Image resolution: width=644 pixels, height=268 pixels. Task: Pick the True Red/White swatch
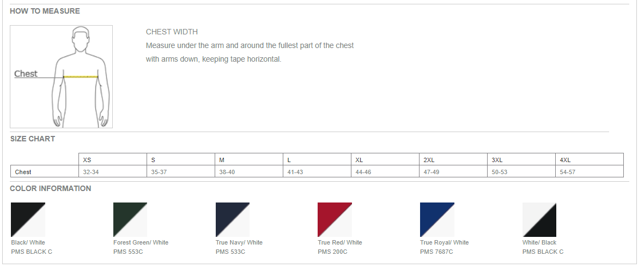tap(335, 220)
